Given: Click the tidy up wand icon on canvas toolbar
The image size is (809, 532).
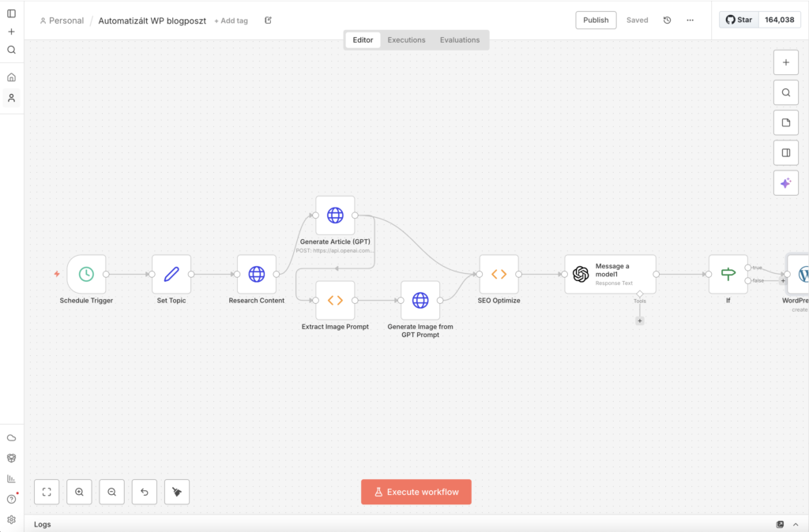Looking at the screenshot, I should 176,492.
